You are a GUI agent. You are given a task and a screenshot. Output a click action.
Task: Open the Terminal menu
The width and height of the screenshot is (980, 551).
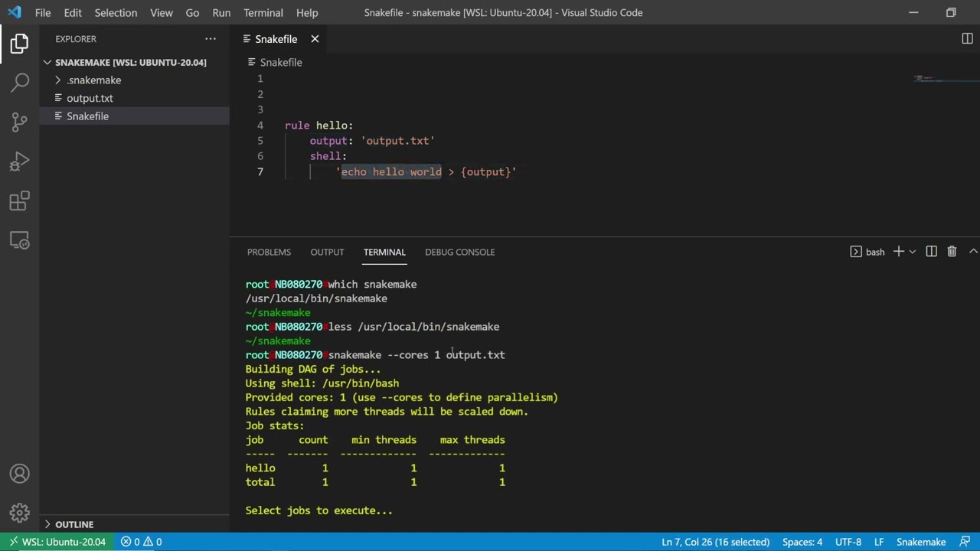coord(263,12)
